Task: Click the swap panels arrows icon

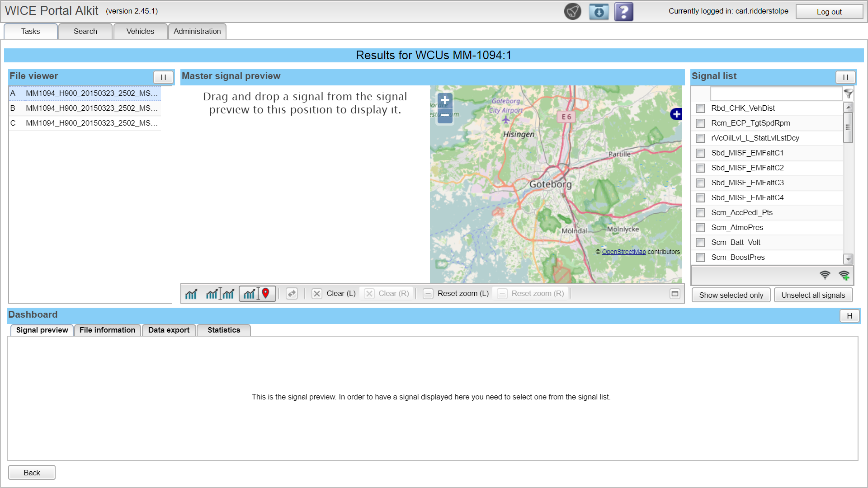Action: click(292, 294)
